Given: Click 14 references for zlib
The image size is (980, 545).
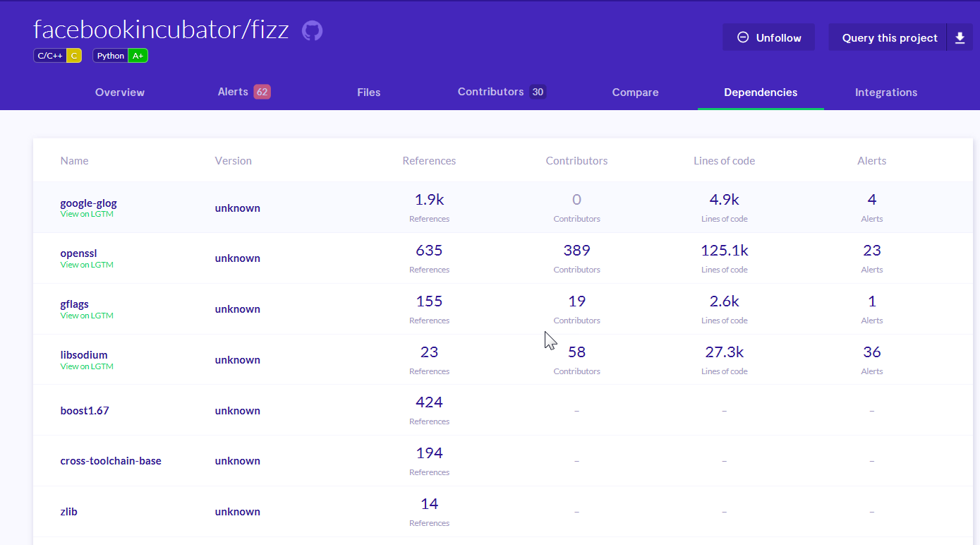Looking at the screenshot, I should coord(429,504).
